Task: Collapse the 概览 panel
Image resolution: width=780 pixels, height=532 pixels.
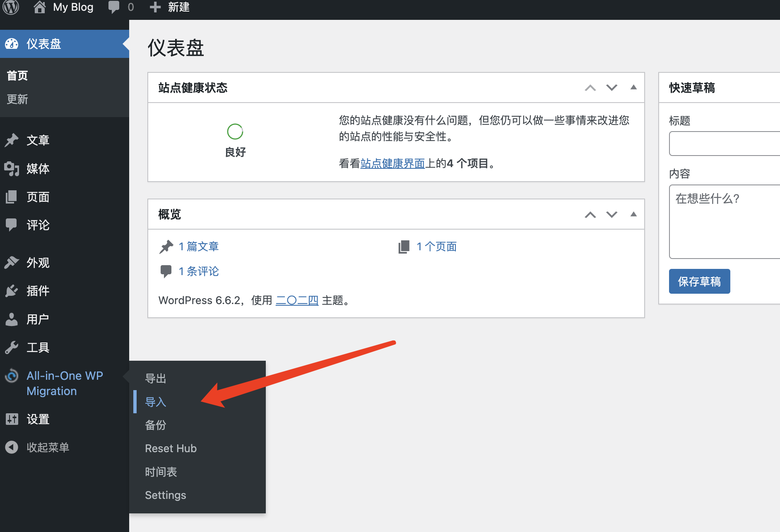Action: (x=633, y=214)
